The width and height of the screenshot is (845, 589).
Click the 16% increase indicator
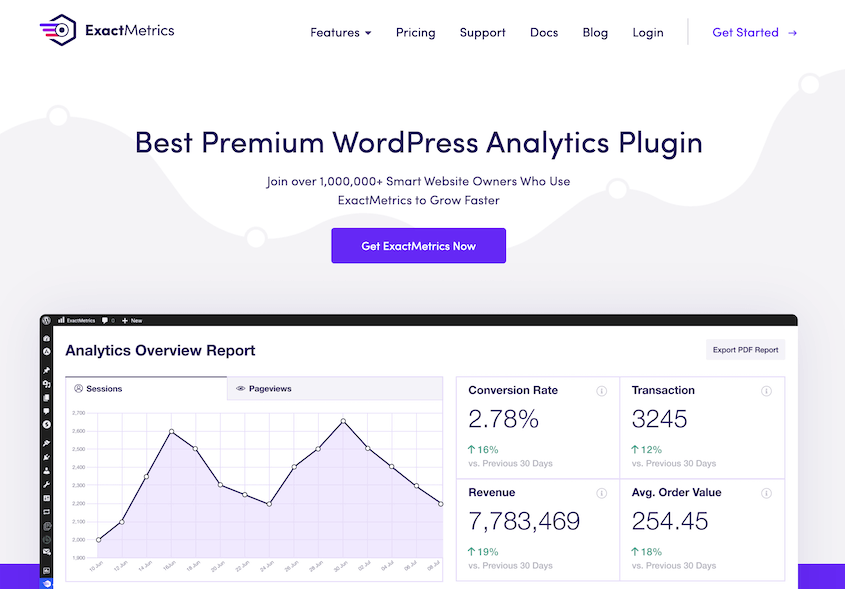(x=483, y=449)
